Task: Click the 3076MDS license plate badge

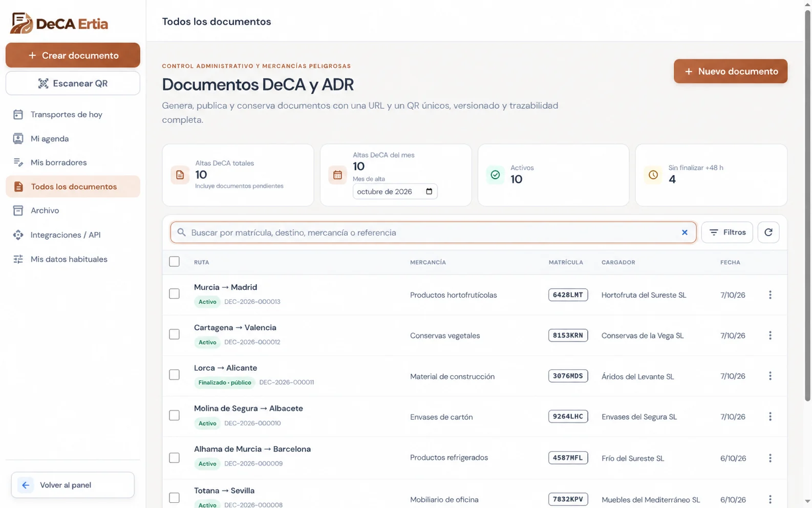Action: (x=568, y=376)
